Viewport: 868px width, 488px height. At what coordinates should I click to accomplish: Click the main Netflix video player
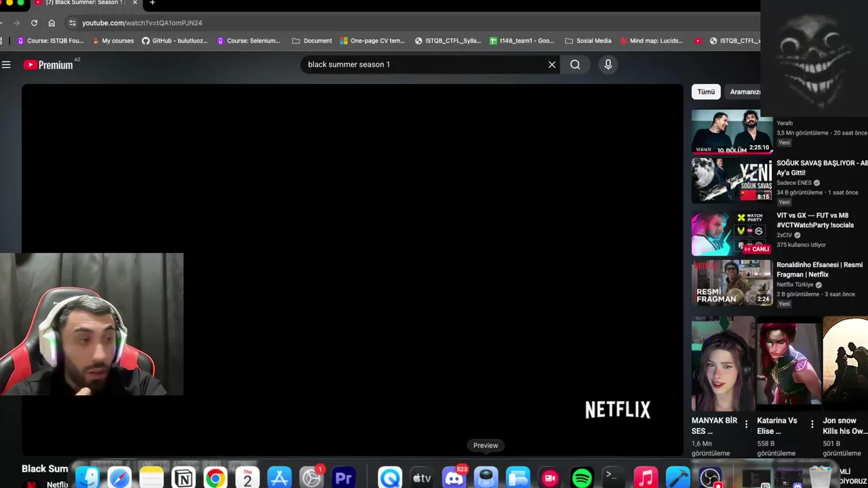tap(353, 270)
